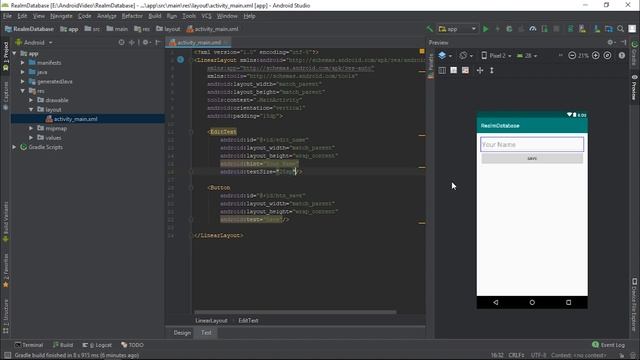The width and height of the screenshot is (640, 360).
Task: Zoom out the layout preview
Action: point(572,56)
